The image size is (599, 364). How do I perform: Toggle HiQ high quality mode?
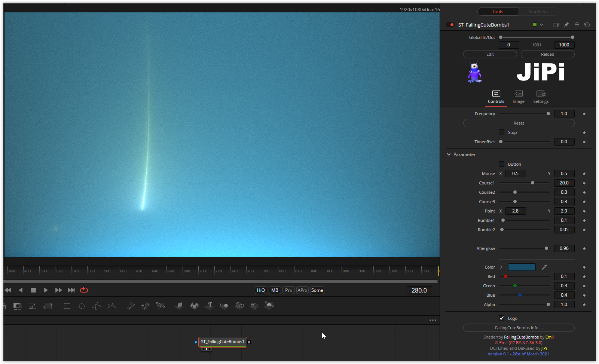[261, 290]
